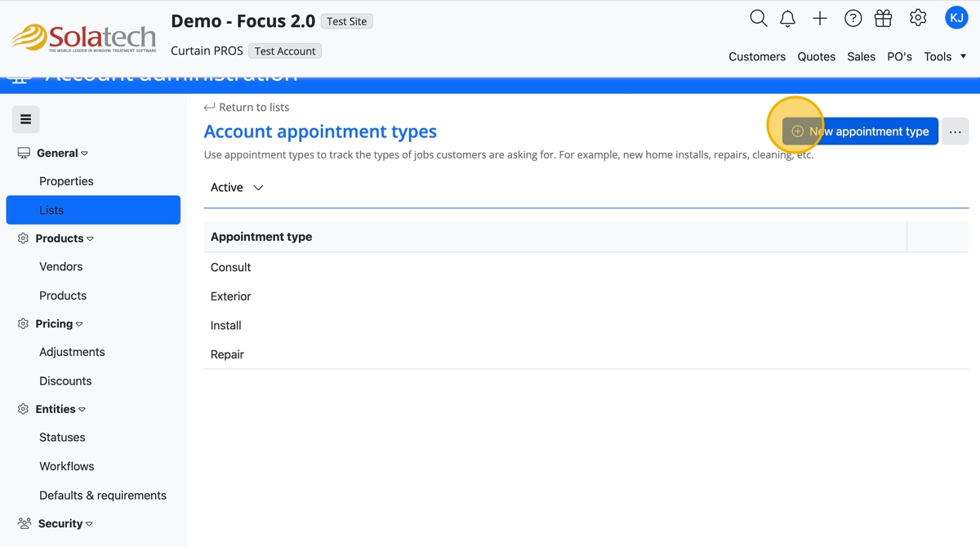Open the settings gear icon
980x547 pixels.
(918, 18)
